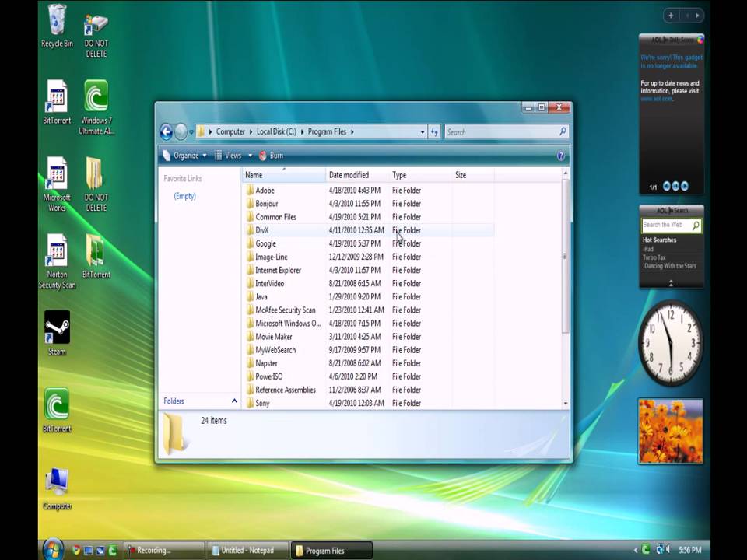Expand the address bar history dropdown
Viewport: 747px width, 560px height.
point(423,132)
